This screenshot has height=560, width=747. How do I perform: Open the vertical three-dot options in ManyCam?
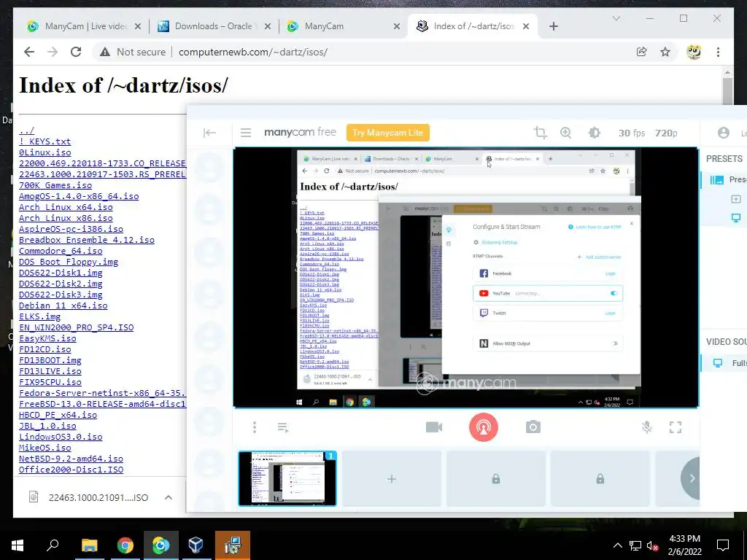255,427
